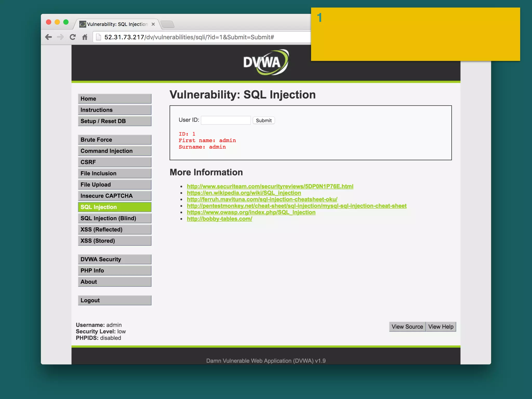This screenshot has width=532, height=399.
Task: Select DVWA Security in sidebar
Action: [115, 259]
